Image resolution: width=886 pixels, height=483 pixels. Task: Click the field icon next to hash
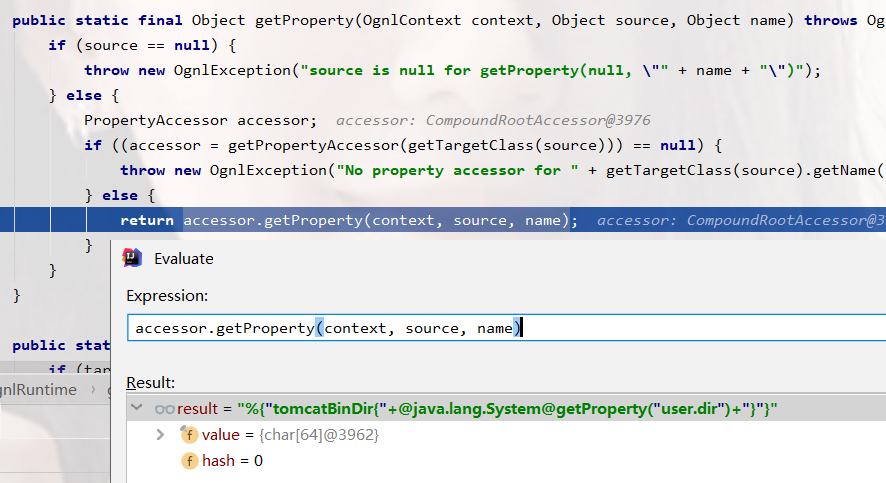(189, 461)
